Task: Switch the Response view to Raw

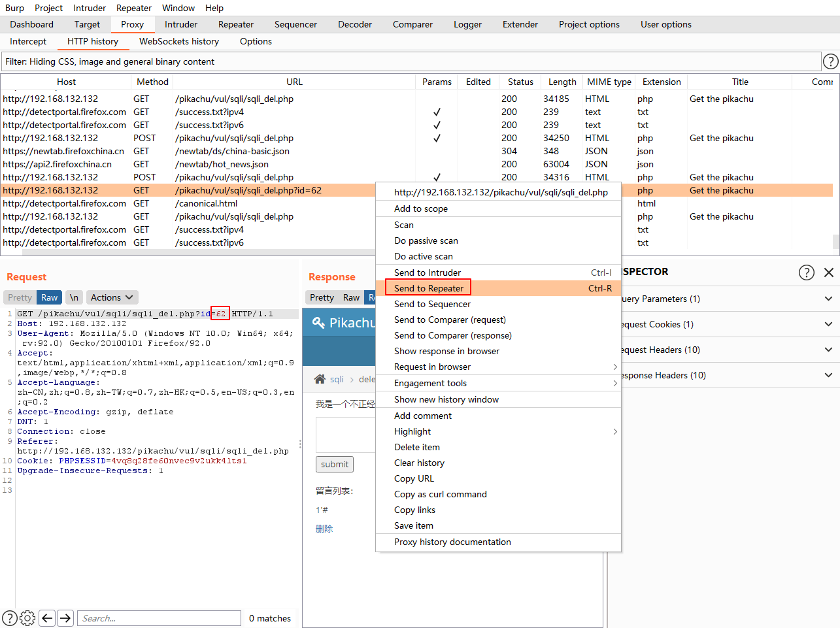Action: 351,297
